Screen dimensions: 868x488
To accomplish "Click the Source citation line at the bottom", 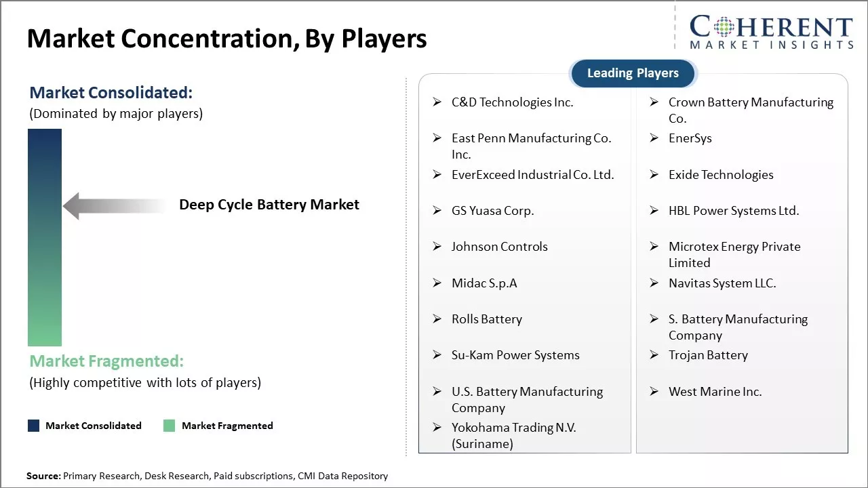I will [x=207, y=476].
